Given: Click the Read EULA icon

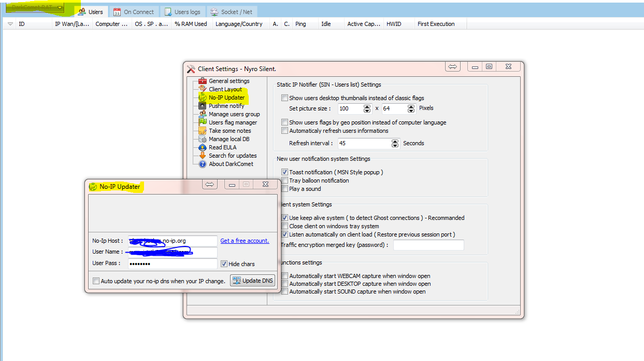Looking at the screenshot, I should click(203, 147).
